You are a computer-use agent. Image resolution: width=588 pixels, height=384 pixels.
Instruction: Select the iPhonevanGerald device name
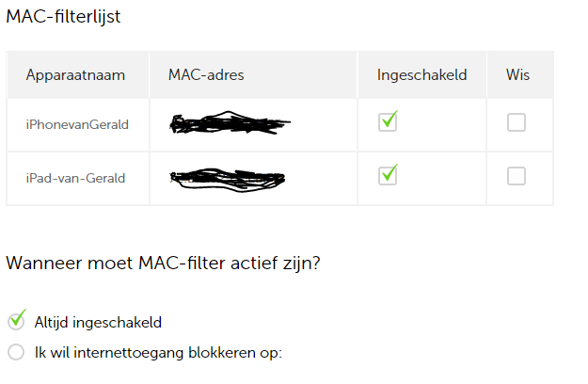tap(77, 124)
